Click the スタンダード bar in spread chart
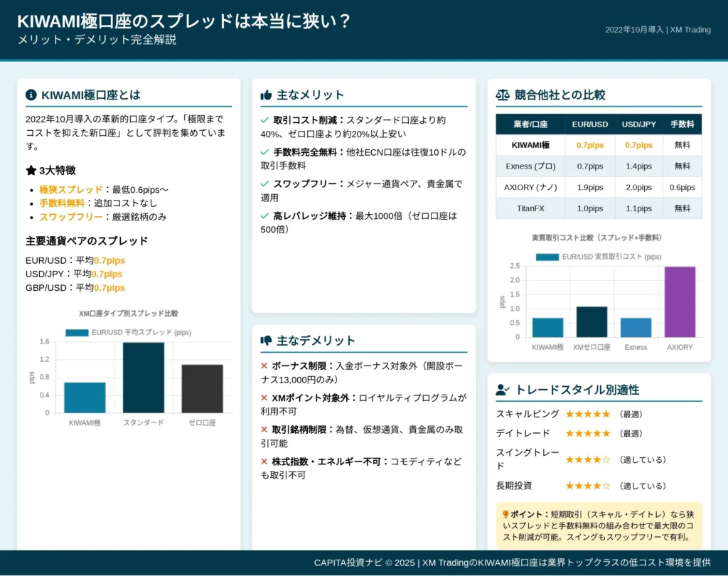This screenshot has width=728, height=576. tap(144, 377)
